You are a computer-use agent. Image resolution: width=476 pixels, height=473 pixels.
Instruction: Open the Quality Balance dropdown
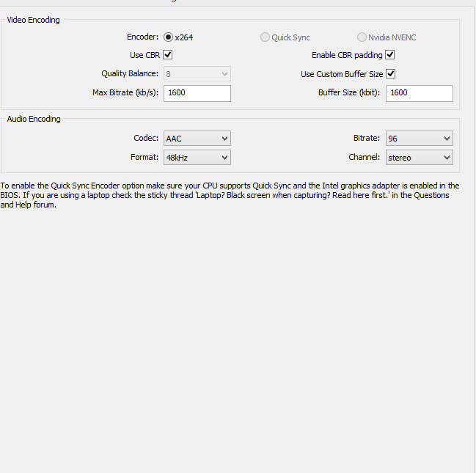point(197,74)
